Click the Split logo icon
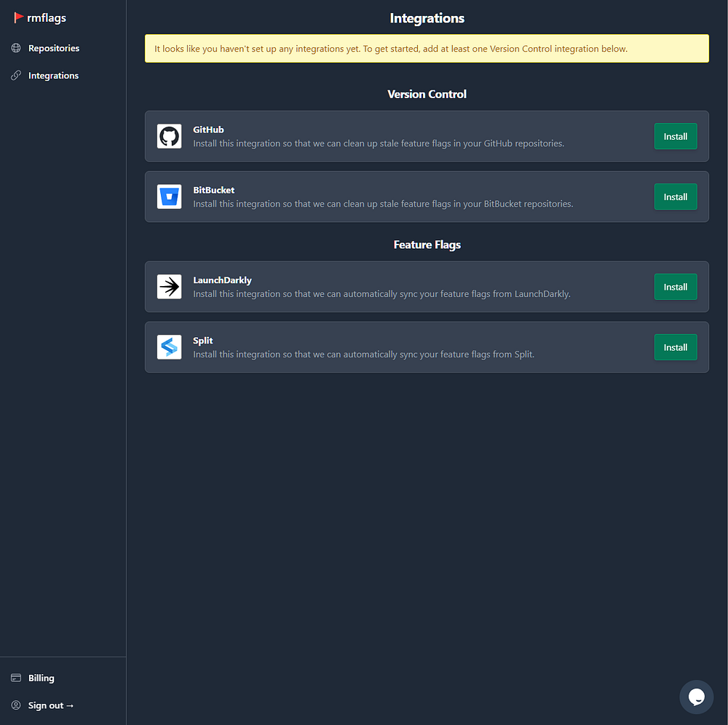Viewport: 728px width, 725px height. point(170,347)
